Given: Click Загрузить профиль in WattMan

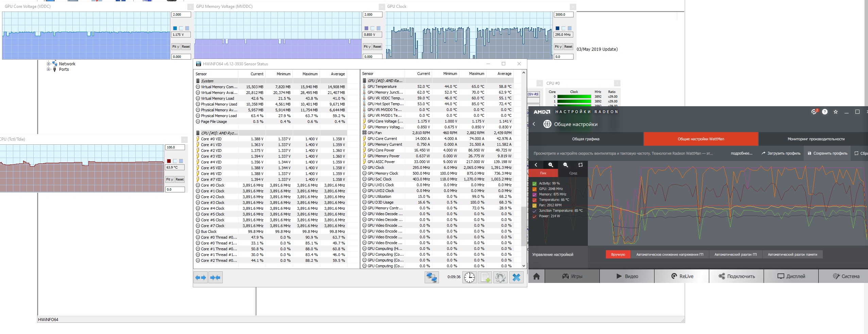Looking at the screenshot, I should [781, 153].
